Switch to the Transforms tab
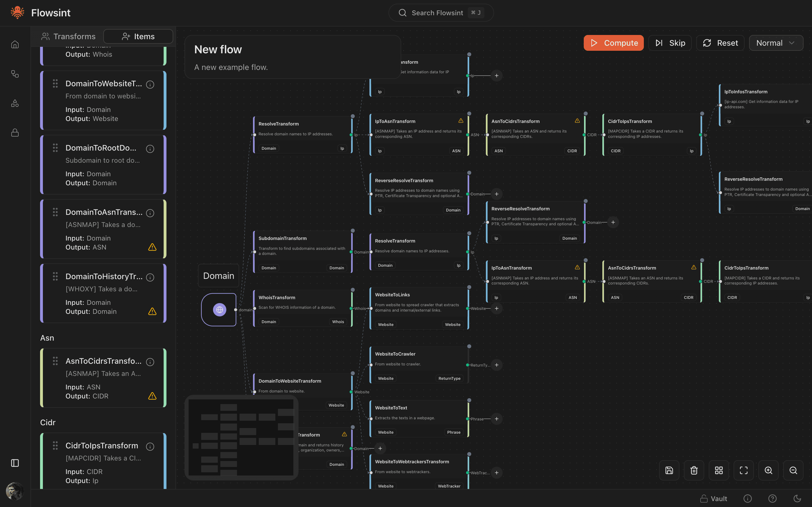 (68, 36)
